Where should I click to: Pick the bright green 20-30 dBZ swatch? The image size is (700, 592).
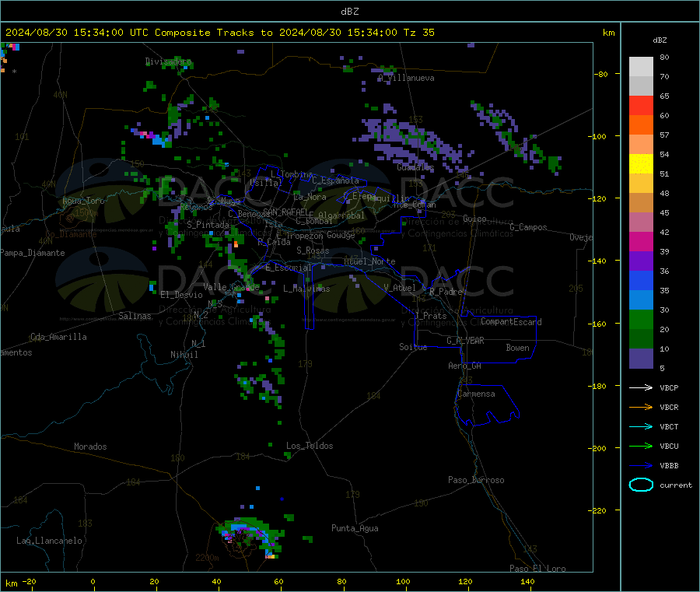[641, 319]
